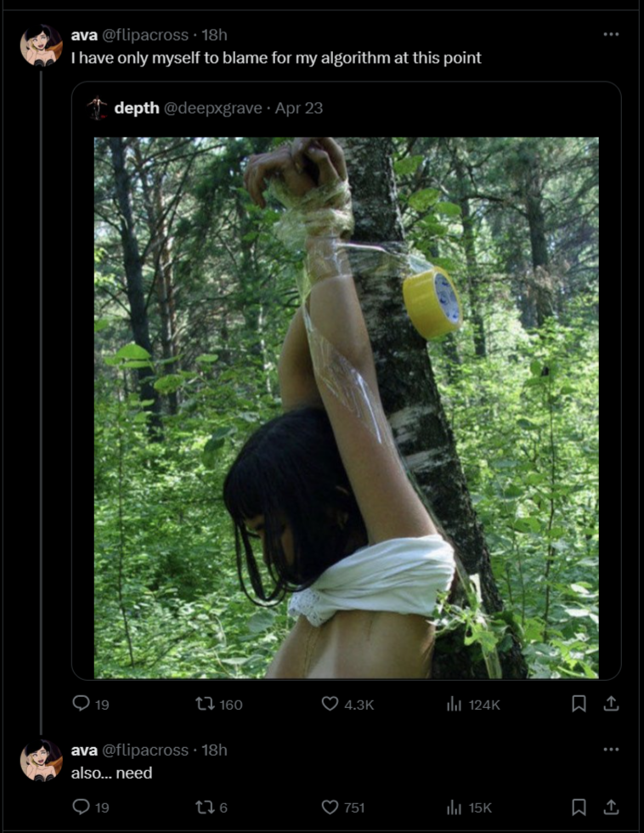Open ava's avatar on the first tweet
644x833 pixels.
[42, 45]
